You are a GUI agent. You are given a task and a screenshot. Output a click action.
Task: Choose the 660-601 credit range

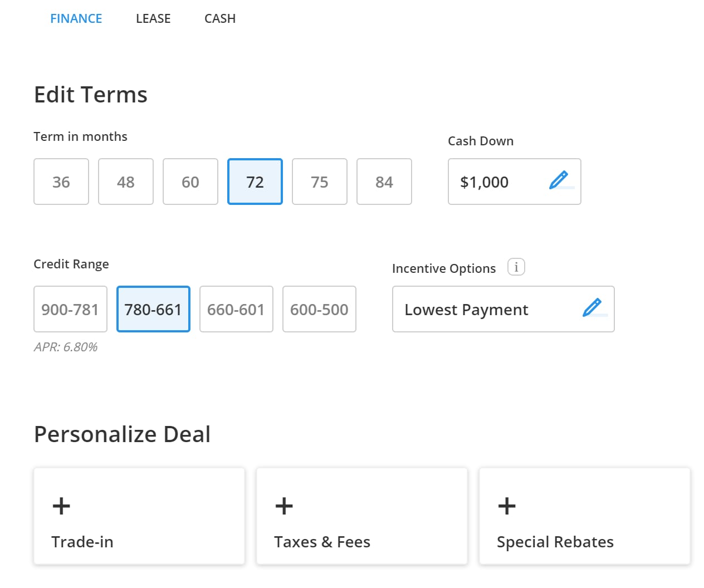[x=236, y=310]
